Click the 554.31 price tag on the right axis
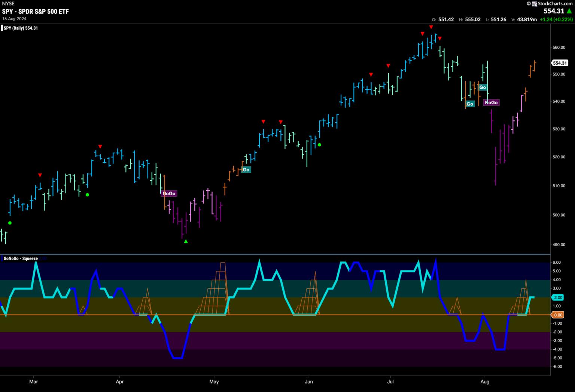This screenshot has height=392, width=575. (560, 63)
